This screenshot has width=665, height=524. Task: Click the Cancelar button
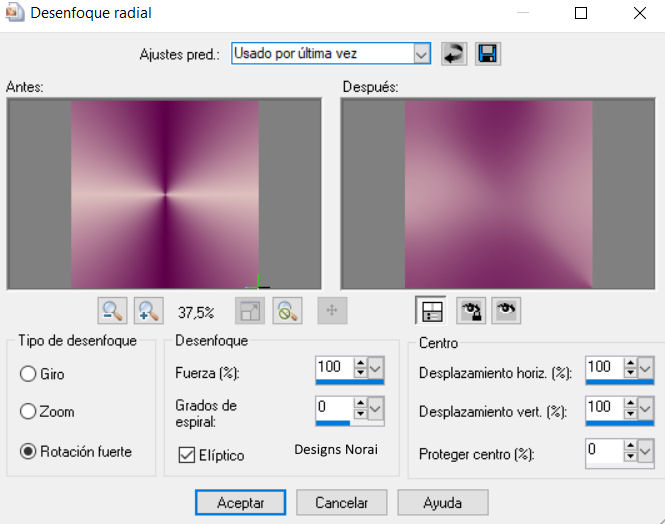click(341, 503)
